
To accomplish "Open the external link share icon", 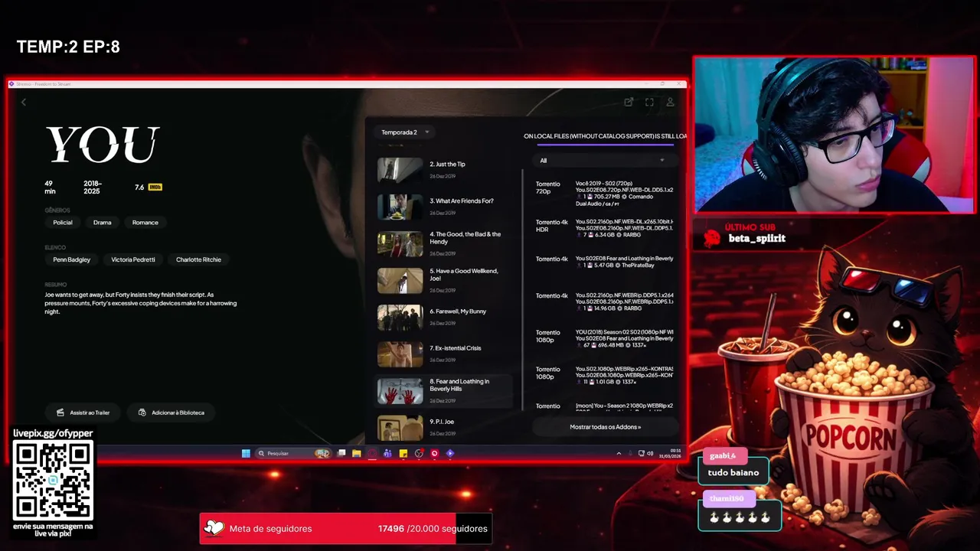I will [x=629, y=102].
